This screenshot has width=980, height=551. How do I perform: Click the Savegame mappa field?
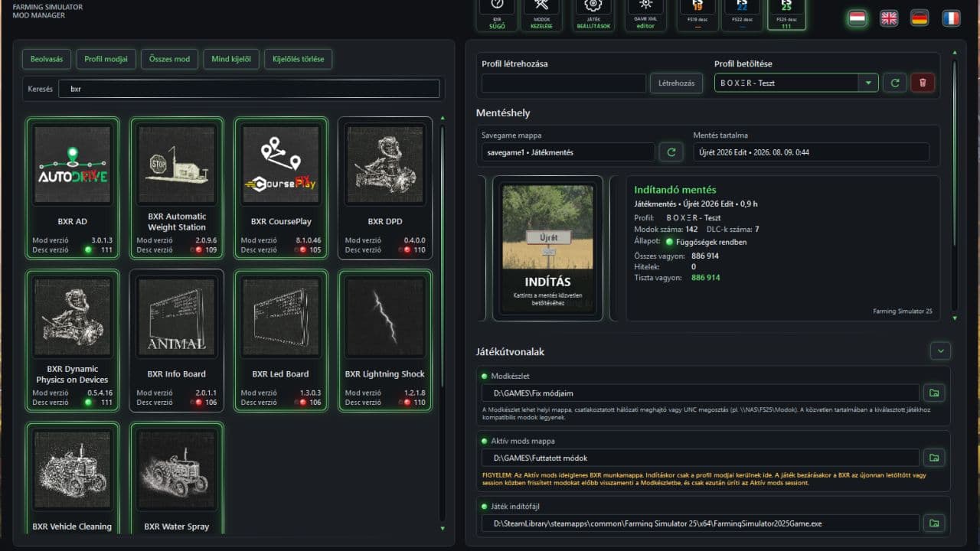[568, 152]
